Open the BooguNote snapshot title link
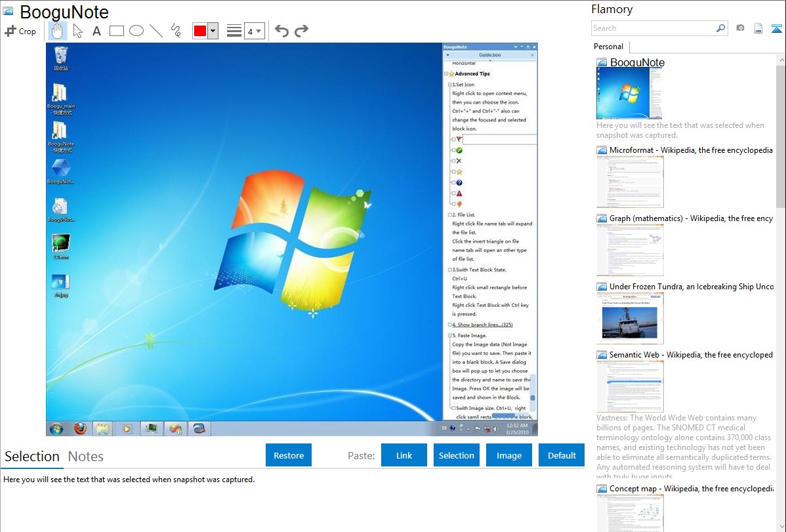Viewport: 786px width, 532px height. (x=637, y=62)
